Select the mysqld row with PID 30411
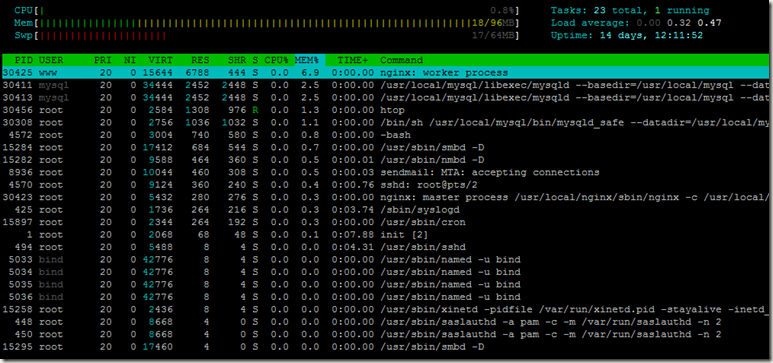Image resolution: width=773 pixels, height=363 pixels. [x=386, y=85]
